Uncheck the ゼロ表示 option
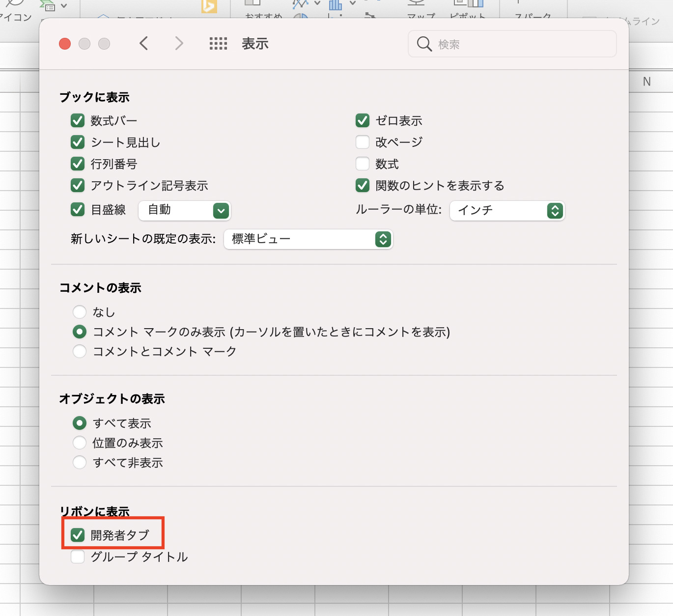The height and width of the screenshot is (616, 673). pyautogui.click(x=363, y=120)
